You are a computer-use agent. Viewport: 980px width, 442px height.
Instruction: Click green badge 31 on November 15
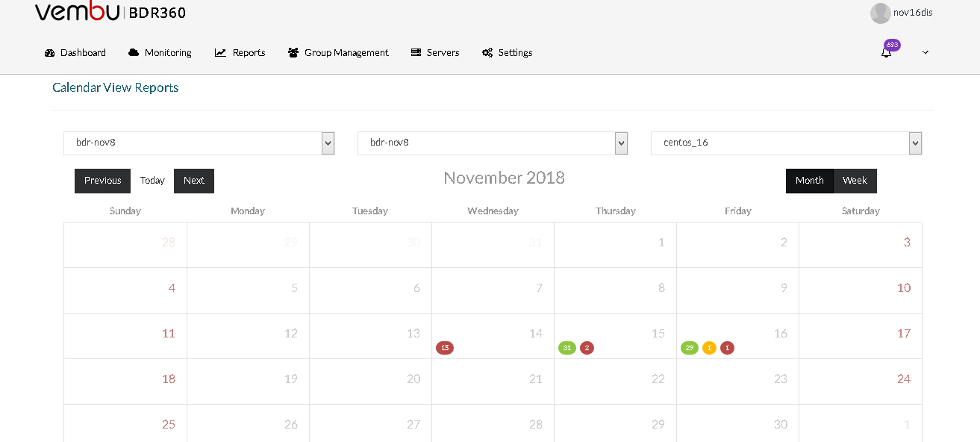click(x=567, y=348)
